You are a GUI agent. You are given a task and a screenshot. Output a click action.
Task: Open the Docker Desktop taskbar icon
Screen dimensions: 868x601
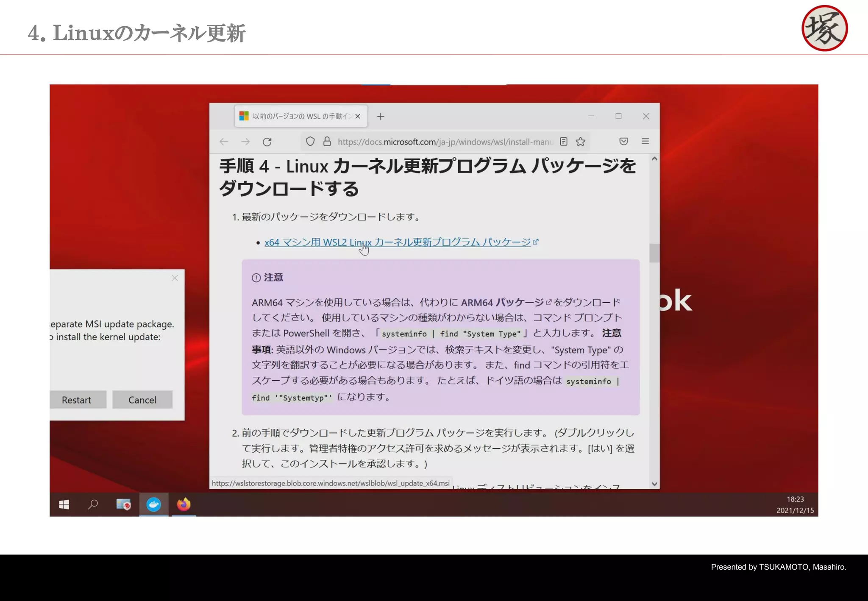[153, 504]
